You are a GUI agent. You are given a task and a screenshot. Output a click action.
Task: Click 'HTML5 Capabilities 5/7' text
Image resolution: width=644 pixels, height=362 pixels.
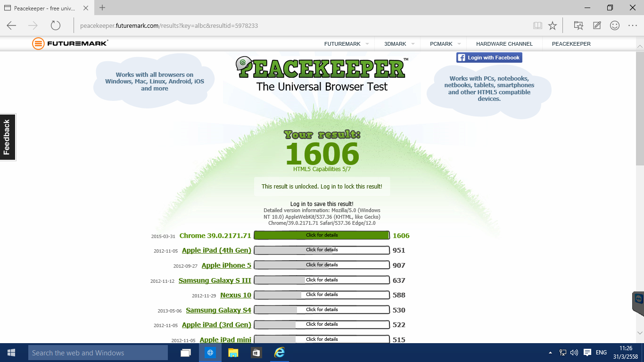coord(322,169)
